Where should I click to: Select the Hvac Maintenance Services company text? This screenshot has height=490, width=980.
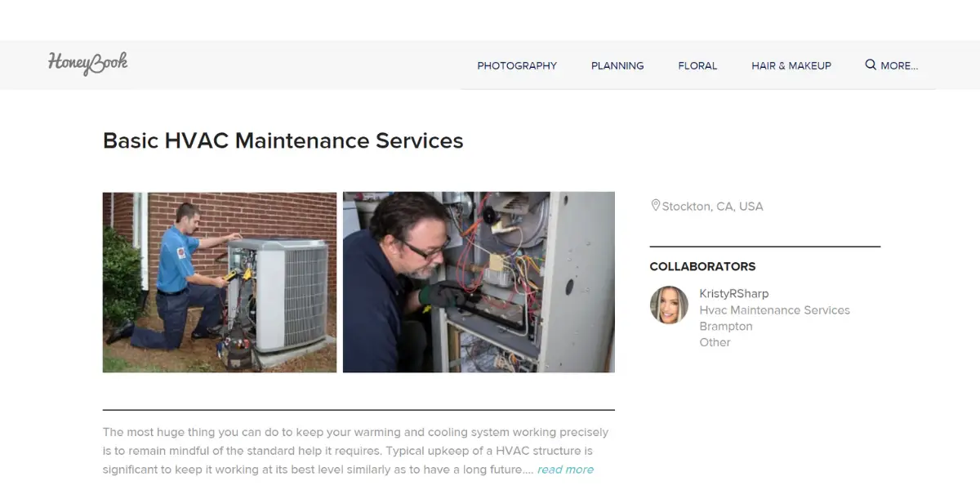pyautogui.click(x=774, y=310)
